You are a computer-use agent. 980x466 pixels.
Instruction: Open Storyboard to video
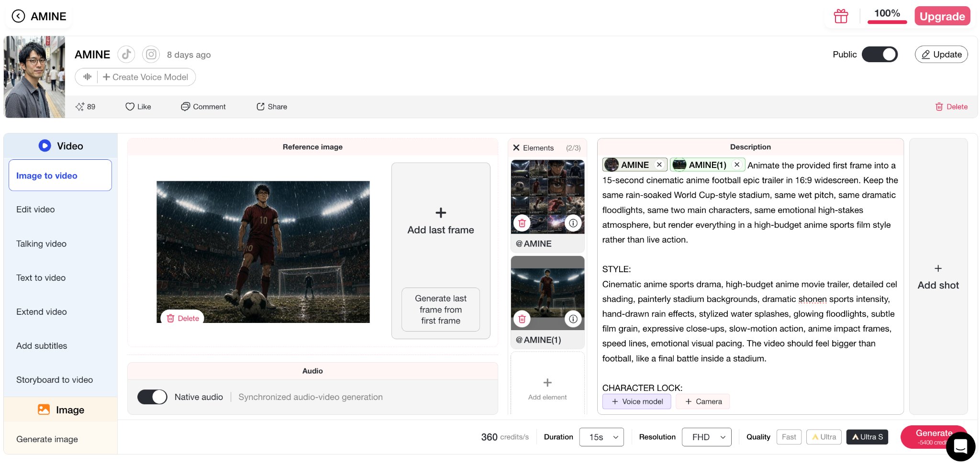55,379
